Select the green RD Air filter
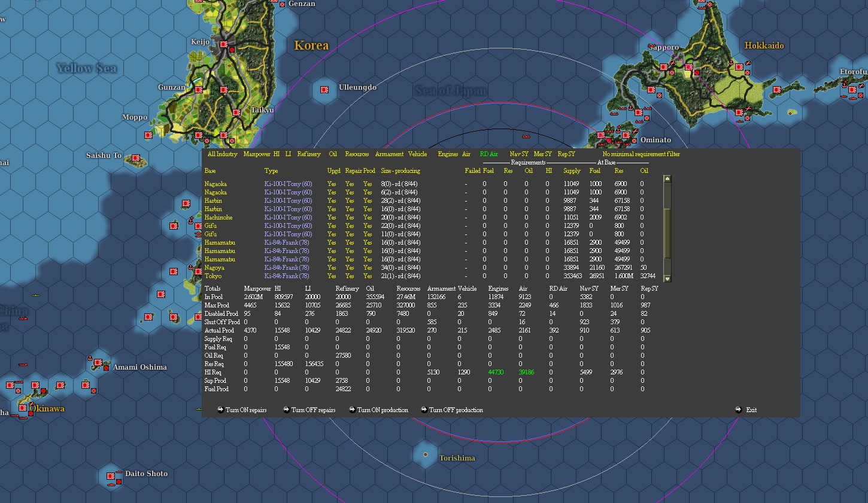Viewport: 868px width, 503px height. [x=489, y=154]
